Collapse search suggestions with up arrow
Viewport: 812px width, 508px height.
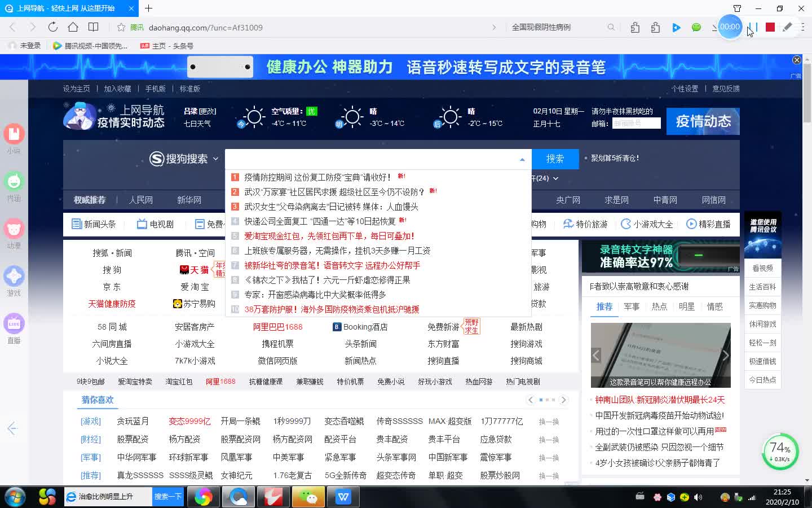tap(522, 159)
